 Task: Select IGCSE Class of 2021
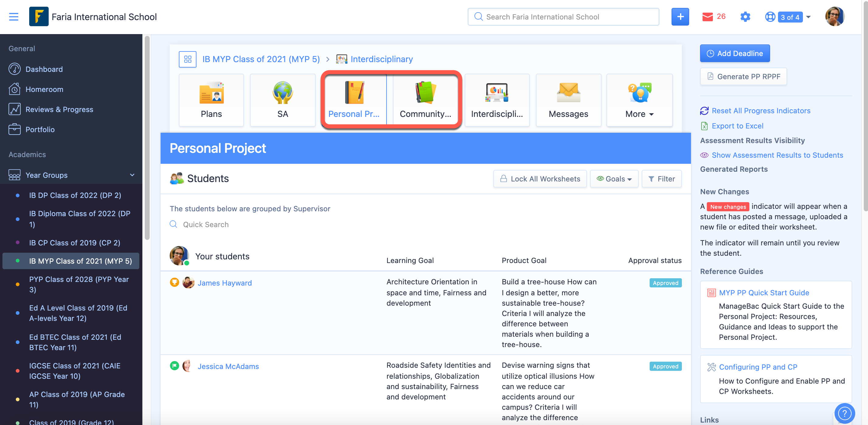pos(75,371)
